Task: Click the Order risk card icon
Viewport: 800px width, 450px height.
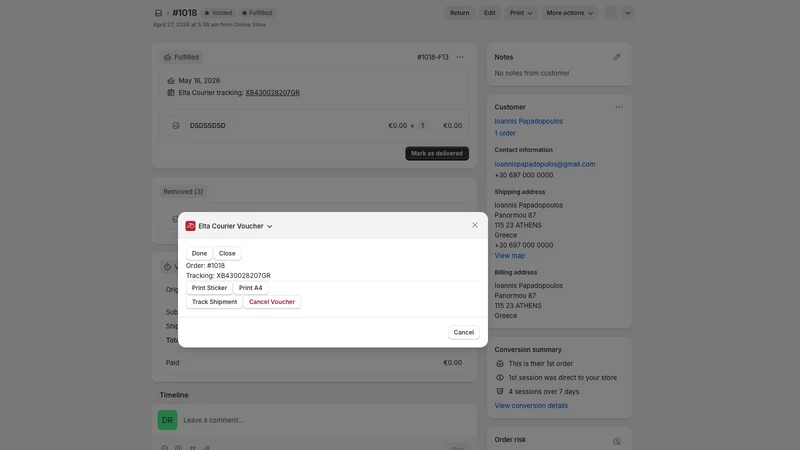Action: (x=617, y=441)
